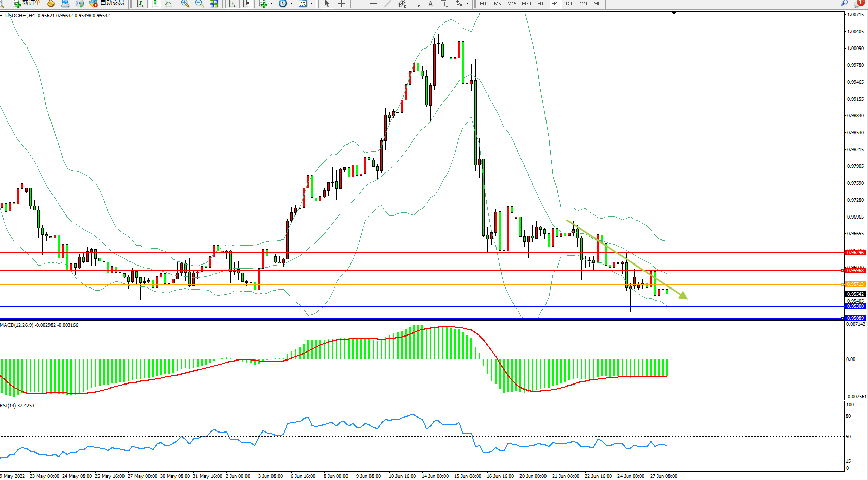The image size is (868, 480).
Task: Toggle chart auto scroll icon
Action: coord(232,4)
